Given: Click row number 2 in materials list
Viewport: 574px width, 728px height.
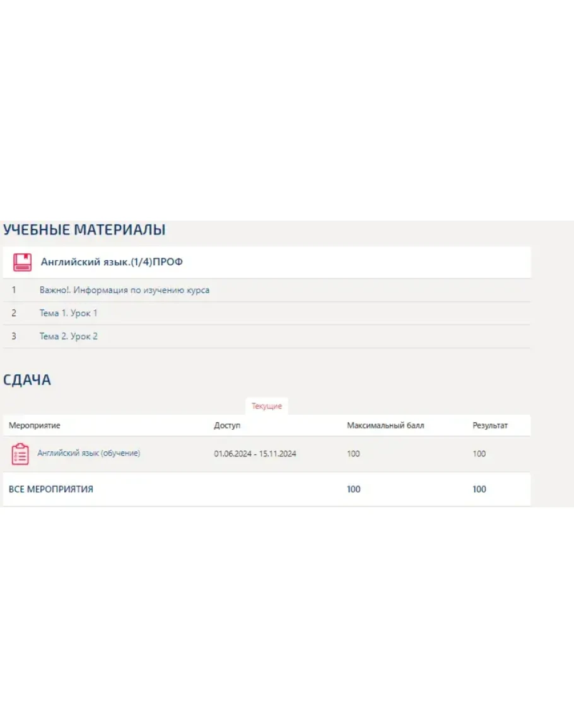Looking at the screenshot, I should [14, 313].
